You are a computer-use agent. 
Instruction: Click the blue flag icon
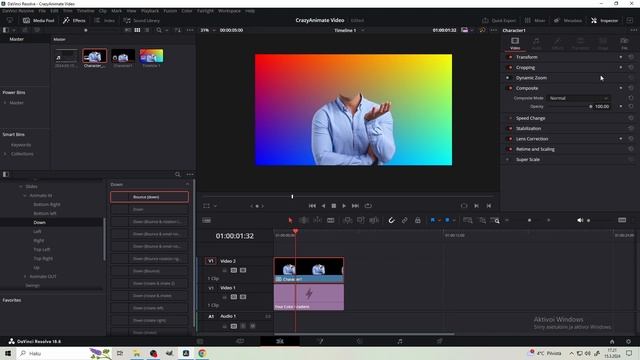pos(433,220)
